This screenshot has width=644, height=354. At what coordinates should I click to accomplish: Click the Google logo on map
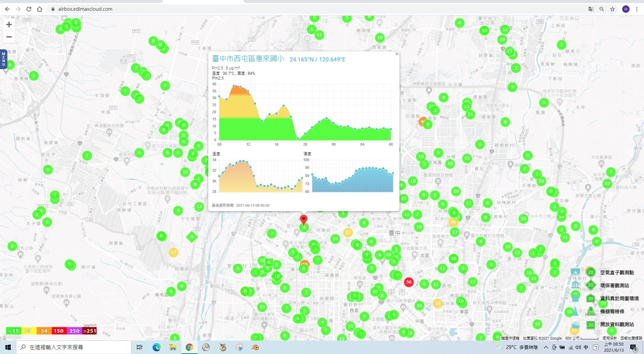coord(11,337)
